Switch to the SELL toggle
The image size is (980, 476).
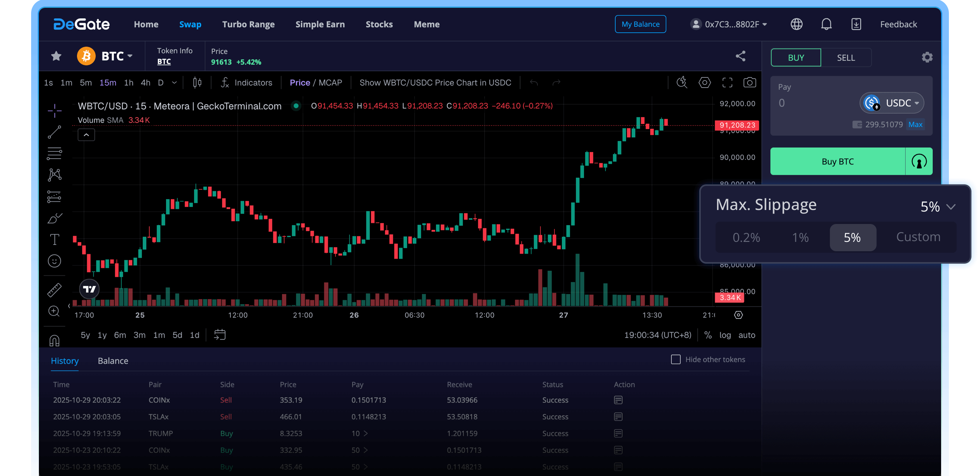(846, 58)
